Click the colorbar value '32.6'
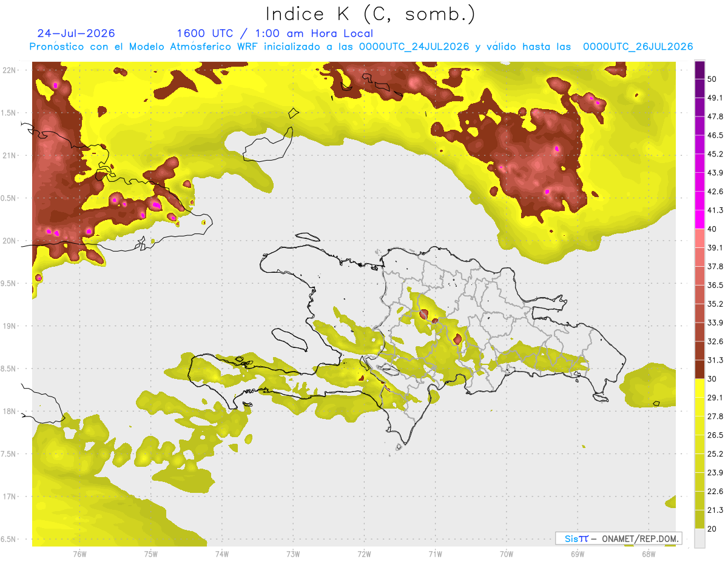This screenshot has width=728, height=562. (715, 341)
